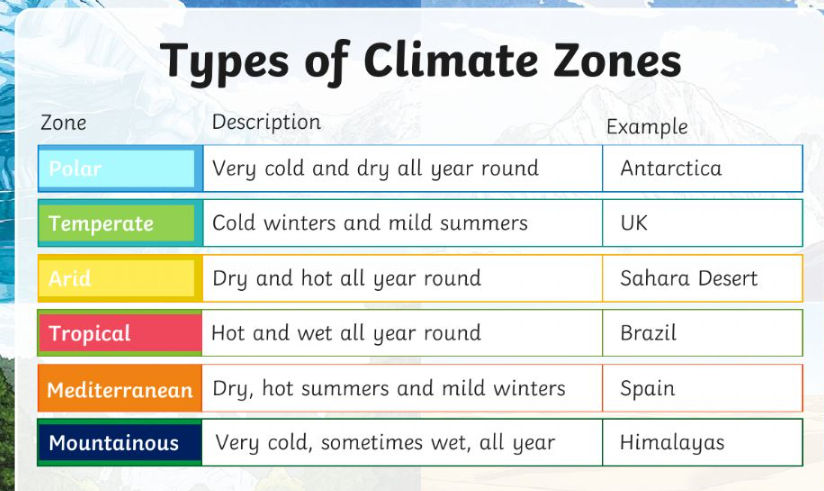Click the Spain example cell
The height and width of the screenshot is (491, 824).
pyautogui.click(x=703, y=388)
